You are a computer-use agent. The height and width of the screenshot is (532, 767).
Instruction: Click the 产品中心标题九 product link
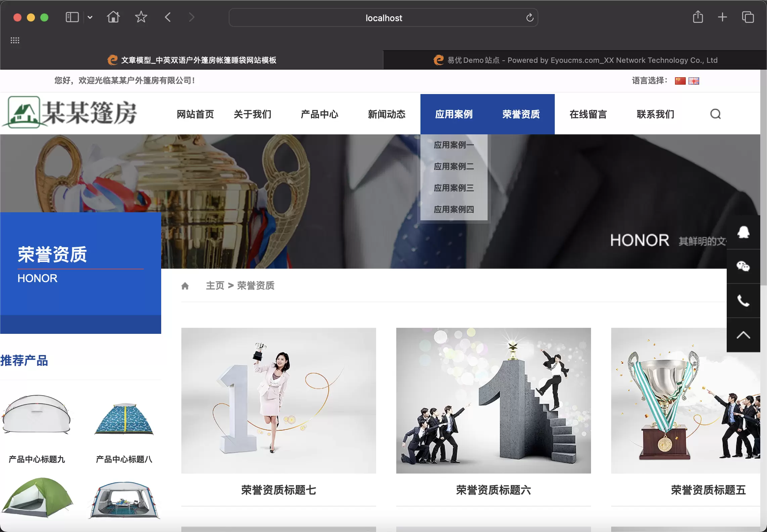coord(37,459)
